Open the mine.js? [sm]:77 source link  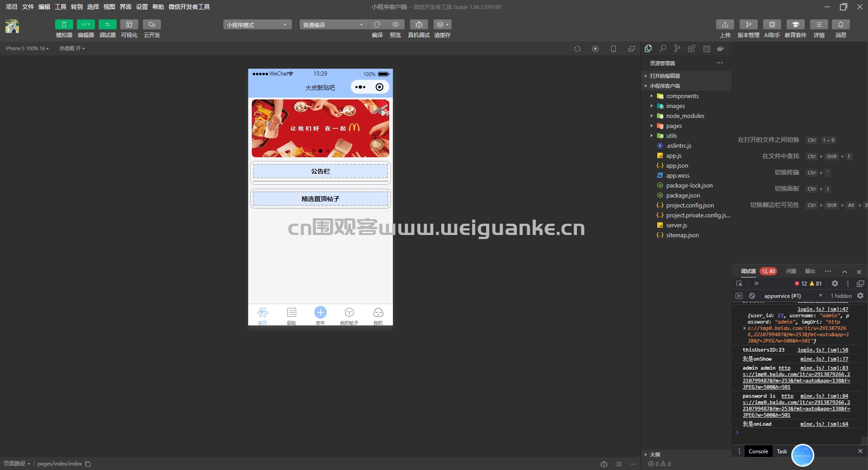click(824, 359)
